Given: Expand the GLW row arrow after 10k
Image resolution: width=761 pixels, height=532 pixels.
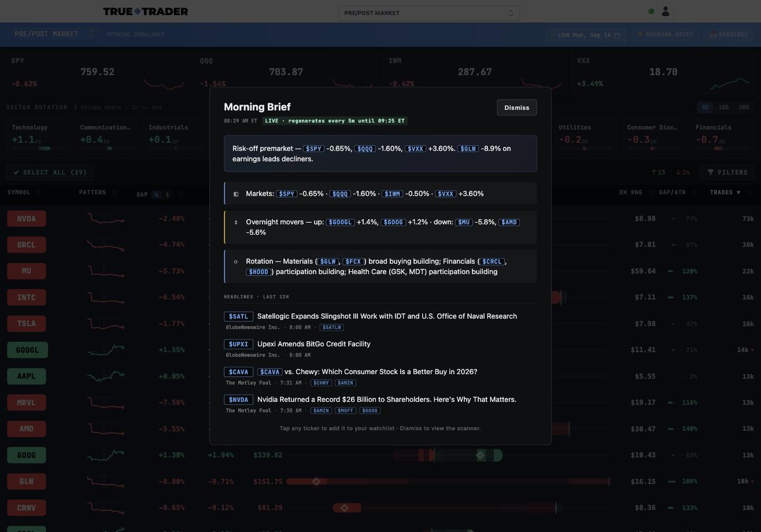Looking at the screenshot, I should tap(752, 481).
